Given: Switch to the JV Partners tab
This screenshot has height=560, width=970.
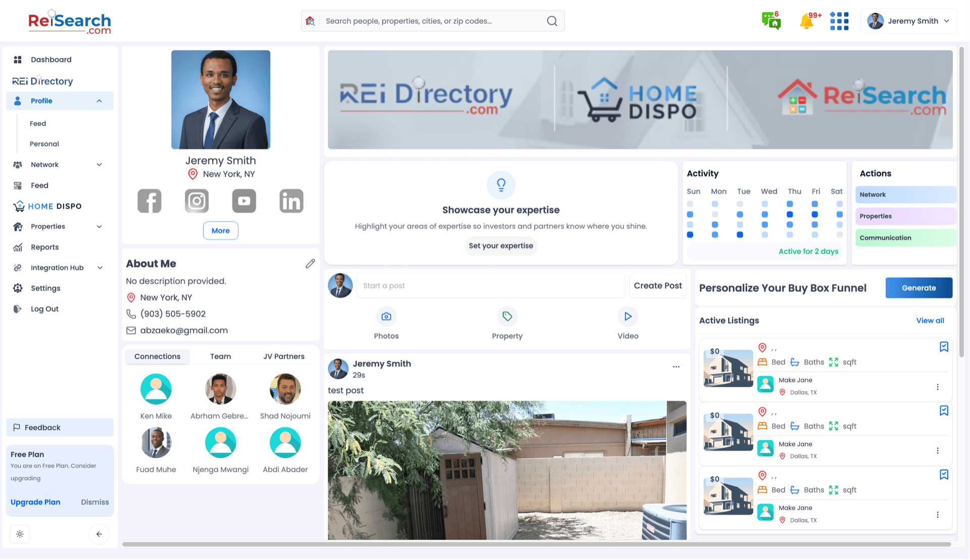Looking at the screenshot, I should click(x=284, y=357).
